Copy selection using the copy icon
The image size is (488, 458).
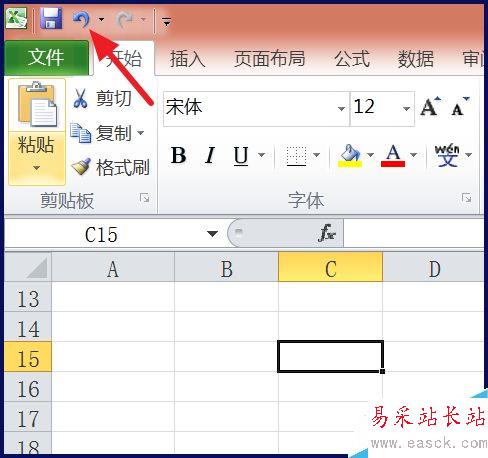point(80,133)
